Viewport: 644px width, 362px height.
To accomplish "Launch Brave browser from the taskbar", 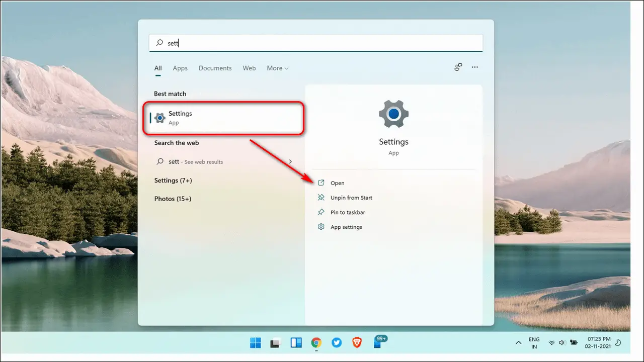I will click(357, 343).
